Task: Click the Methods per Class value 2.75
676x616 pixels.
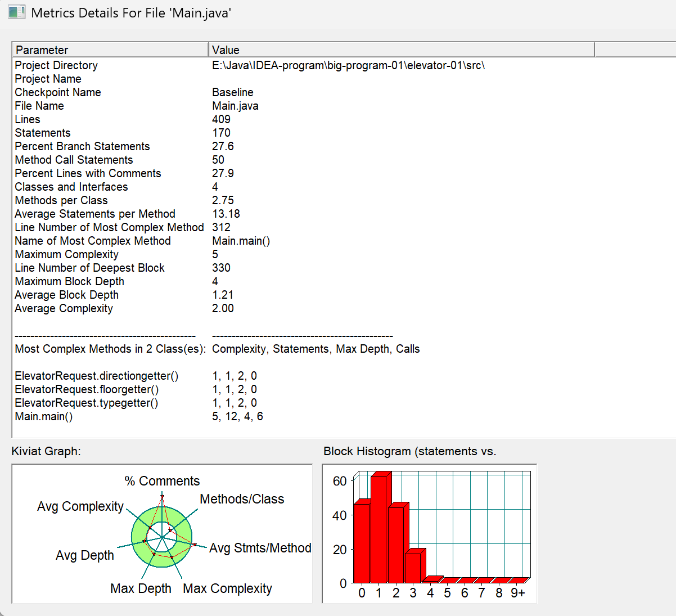Action: [x=223, y=200]
